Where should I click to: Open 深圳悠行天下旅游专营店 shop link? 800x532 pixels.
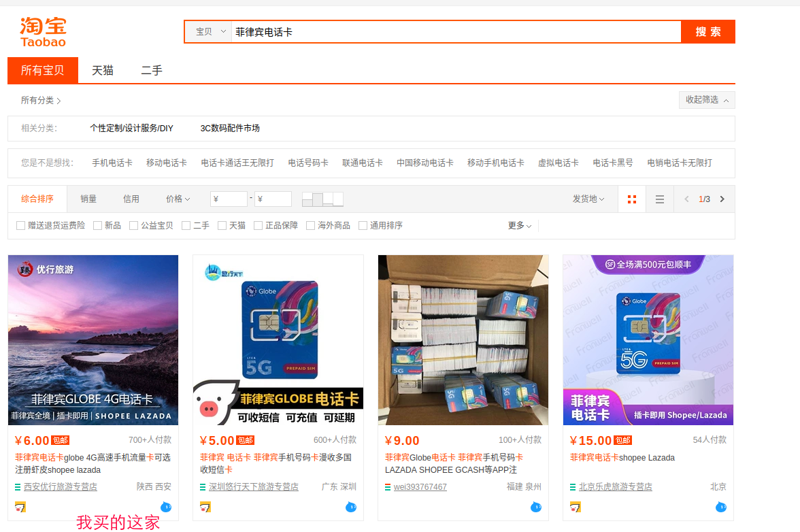click(254, 487)
